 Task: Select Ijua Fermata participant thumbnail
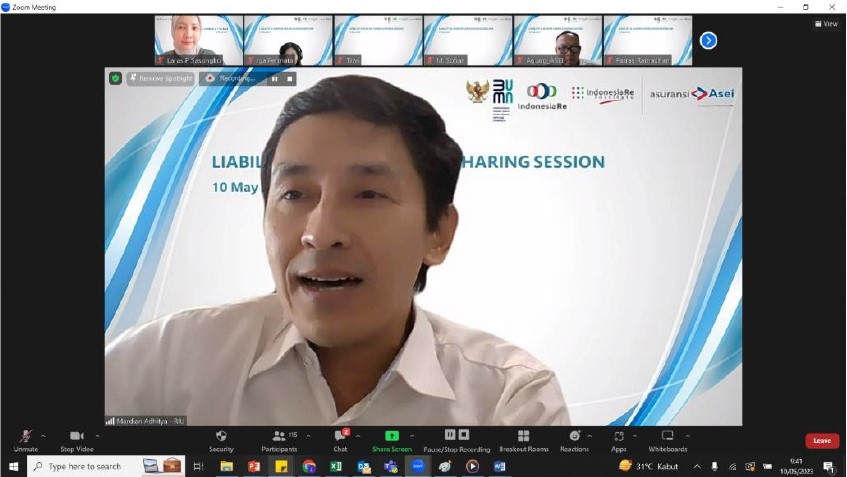(x=288, y=41)
